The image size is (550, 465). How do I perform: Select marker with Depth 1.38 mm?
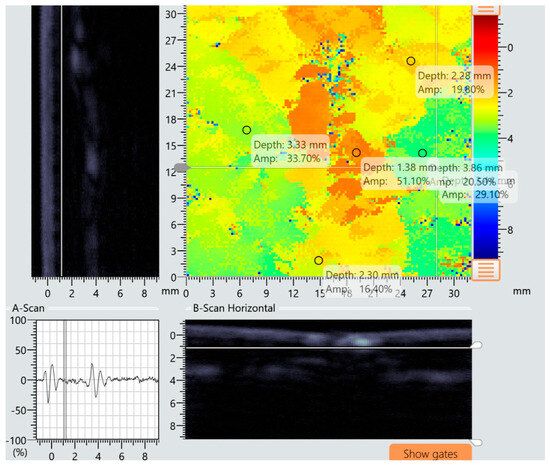click(x=356, y=153)
